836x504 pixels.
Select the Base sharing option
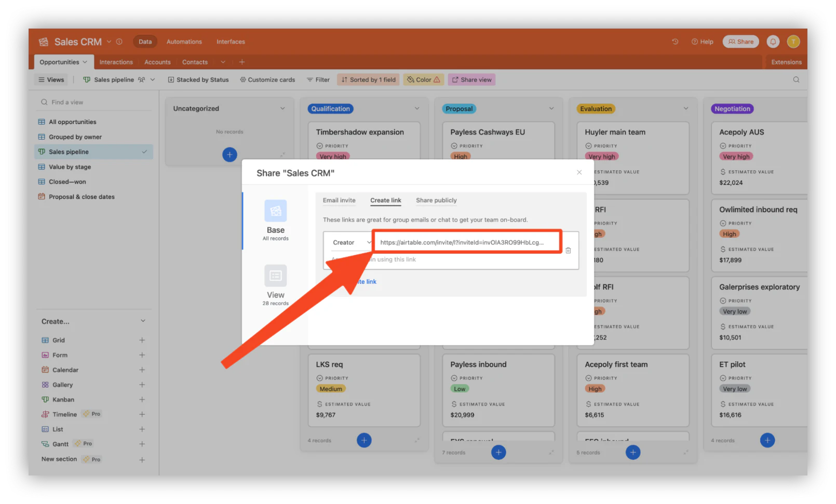pos(276,221)
